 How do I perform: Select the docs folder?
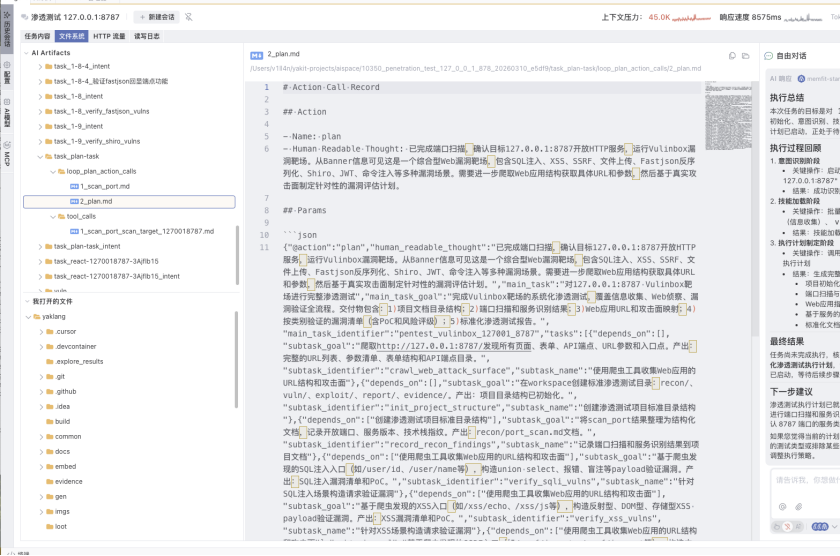[x=62, y=452]
